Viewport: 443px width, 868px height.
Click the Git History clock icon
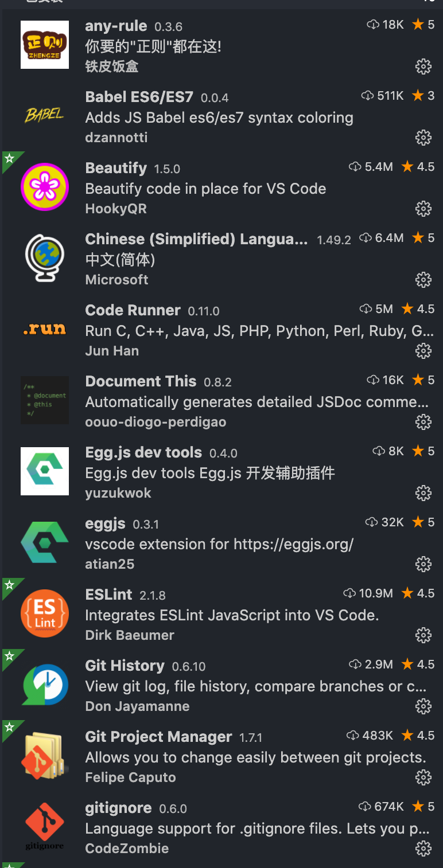pos(45,685)
